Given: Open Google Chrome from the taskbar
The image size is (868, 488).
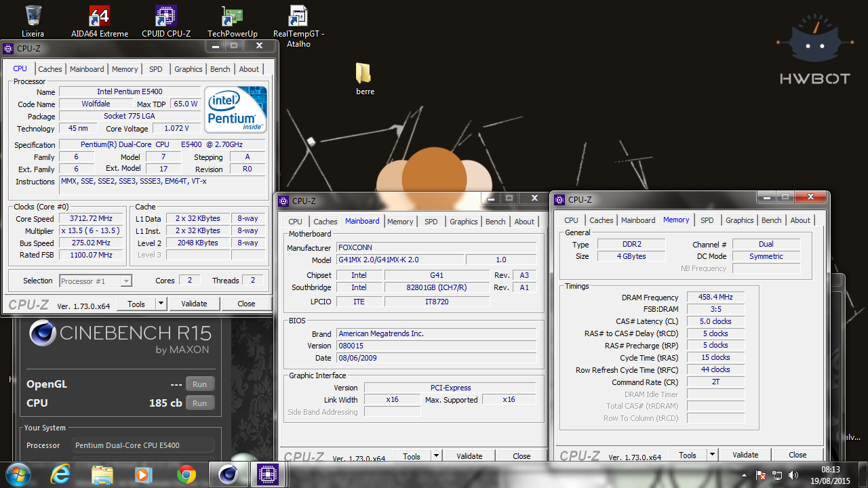Looking at the screenshot, I should point(186,474).
